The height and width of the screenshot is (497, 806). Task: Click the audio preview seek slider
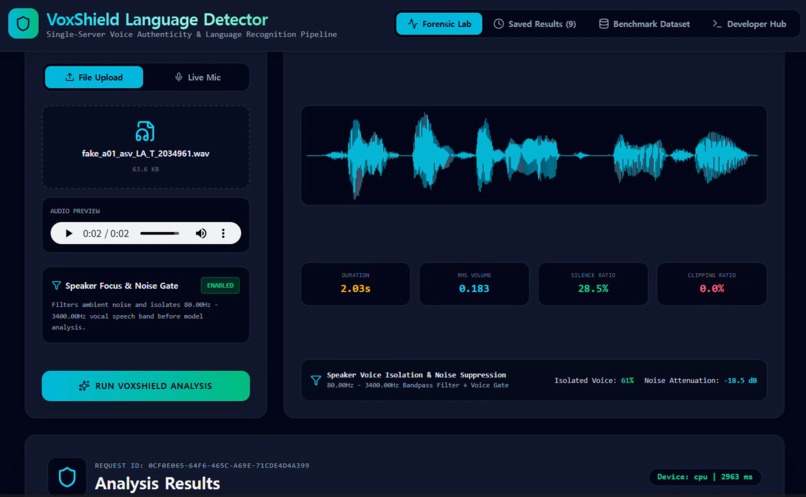(x=160, y=233)
